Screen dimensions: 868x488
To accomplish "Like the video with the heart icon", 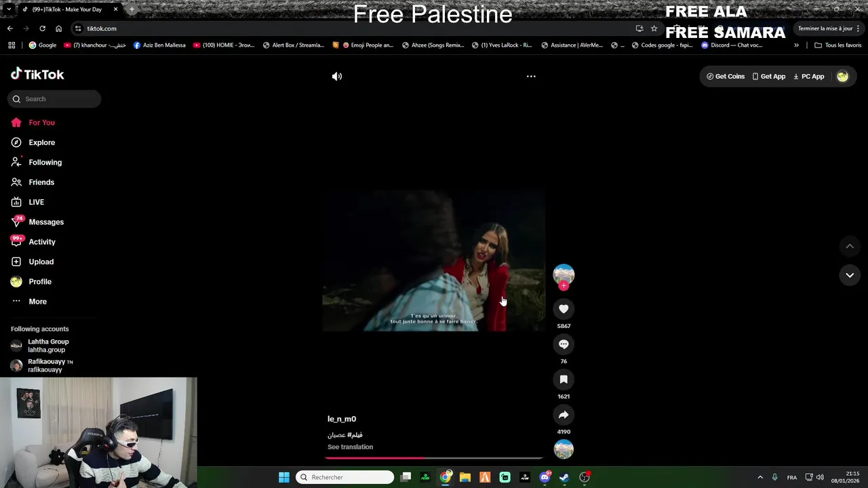I will [x=564, y=309].
